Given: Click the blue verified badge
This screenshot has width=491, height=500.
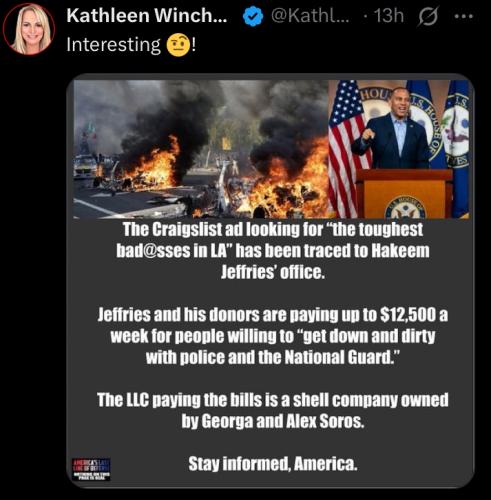Looking at the screenshot, I should coord(253,16).
